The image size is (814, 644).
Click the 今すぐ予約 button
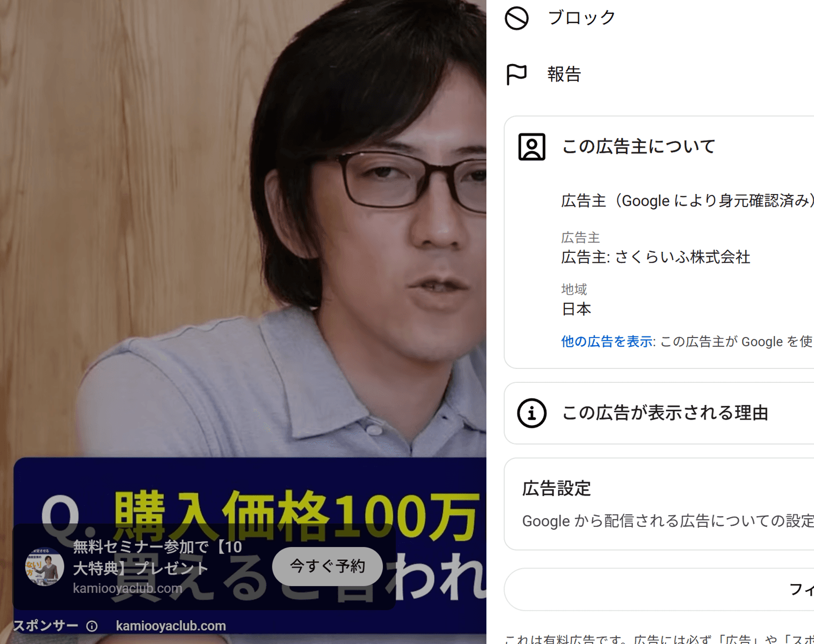328,567
